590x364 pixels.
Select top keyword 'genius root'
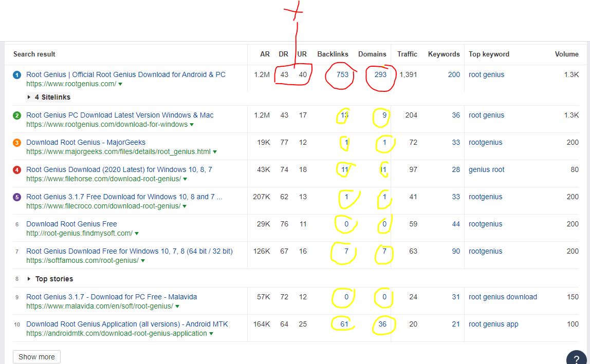(x=486, y=169)
